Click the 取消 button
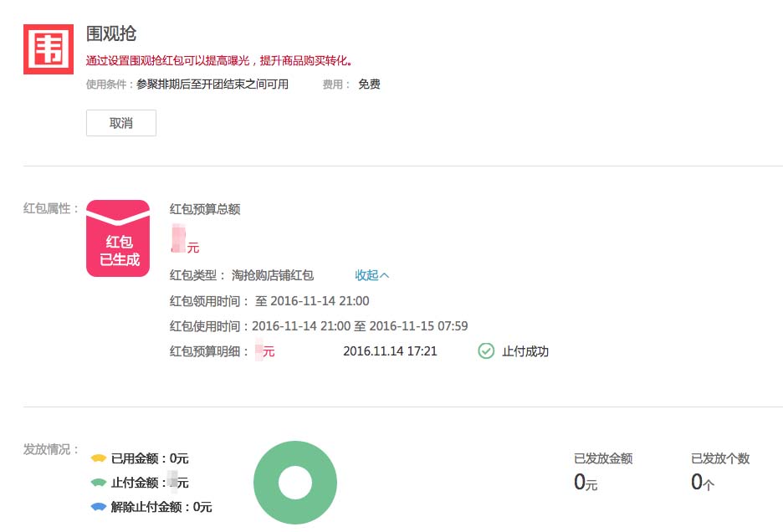783x532 pixels. coord(120,123)
